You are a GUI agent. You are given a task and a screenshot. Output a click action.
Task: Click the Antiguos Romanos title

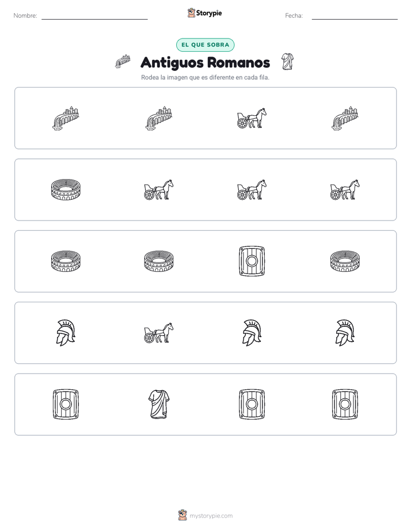pyautogui.click(x=205, y=62)
